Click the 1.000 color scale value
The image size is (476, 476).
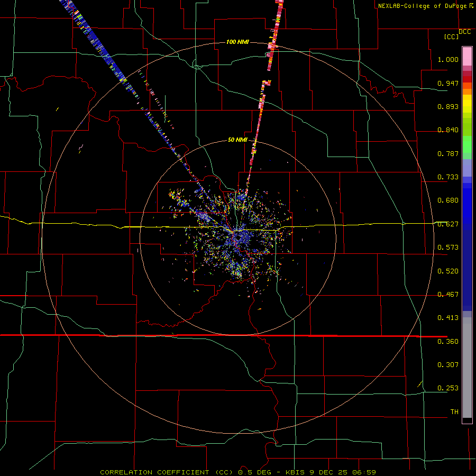coord(448,59)
